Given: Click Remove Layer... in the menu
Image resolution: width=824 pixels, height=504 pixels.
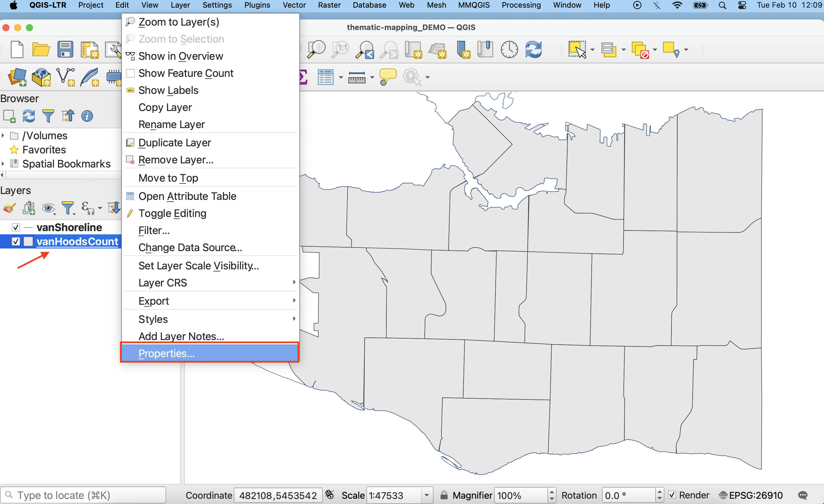Looking at the screenshot, I should click(176, 160).
